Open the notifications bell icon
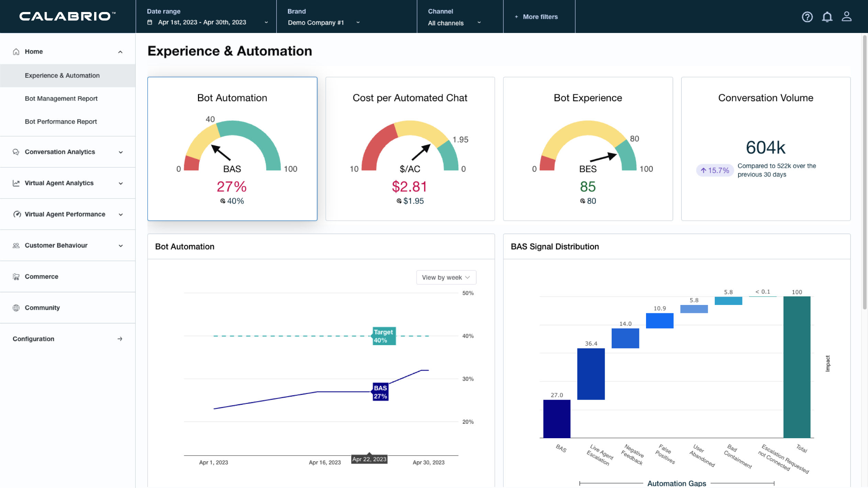The width and height of the screenshot is (868, 488). (827, 17)
